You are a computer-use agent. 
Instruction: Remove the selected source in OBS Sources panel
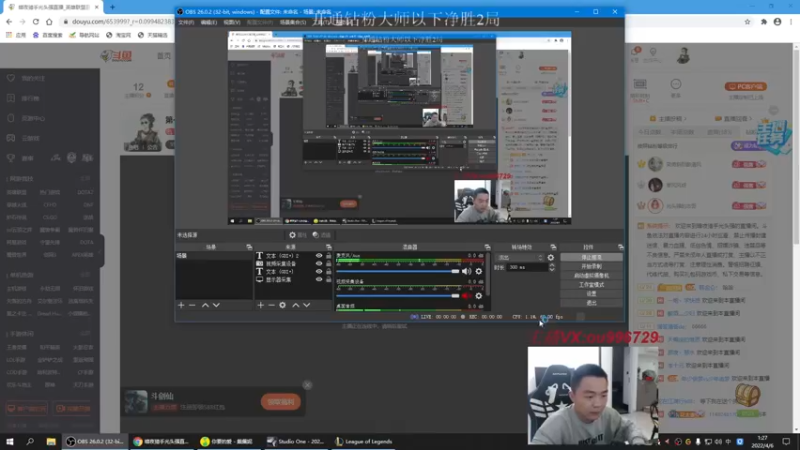point(271,305)
